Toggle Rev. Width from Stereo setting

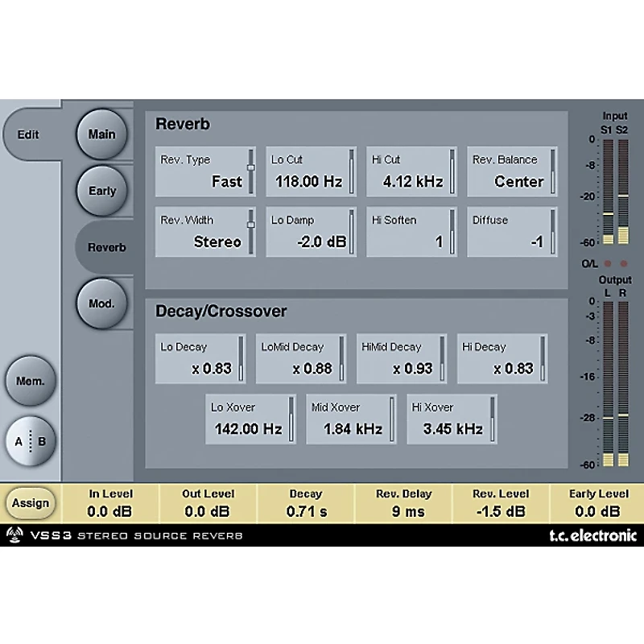[x=205, y=232]
